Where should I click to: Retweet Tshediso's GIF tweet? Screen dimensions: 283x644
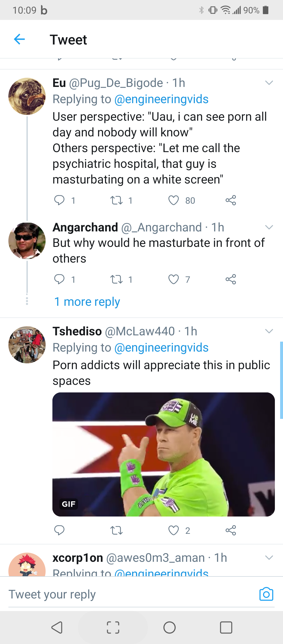(x=116, y=530)
